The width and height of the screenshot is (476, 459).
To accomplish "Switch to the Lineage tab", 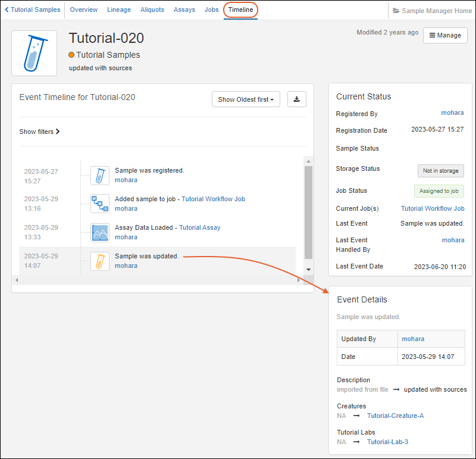I will 119,10.
